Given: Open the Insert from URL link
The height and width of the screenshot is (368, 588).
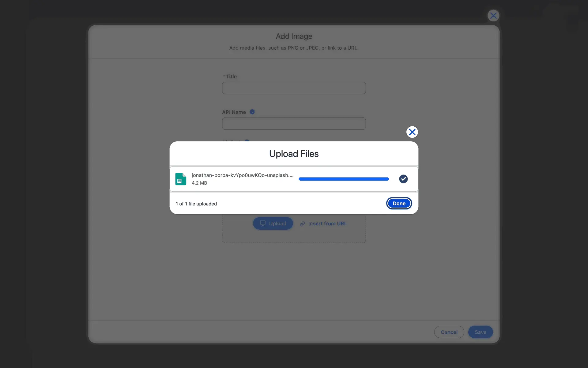Looking at the screenshot, I should tap(327, 224).
